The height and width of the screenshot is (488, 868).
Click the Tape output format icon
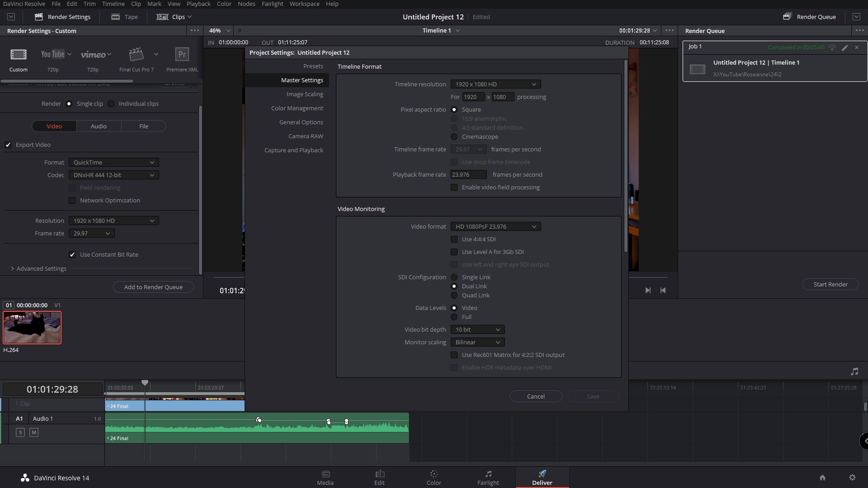click(115, 16)
